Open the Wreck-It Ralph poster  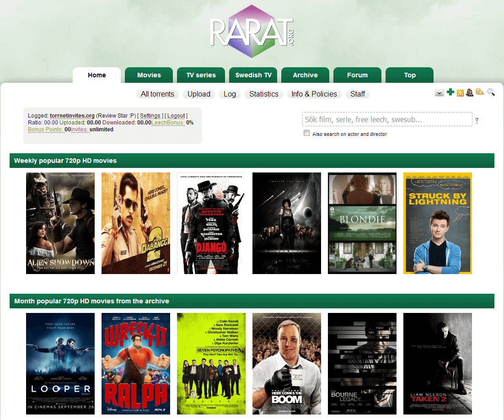pos(136,364)
